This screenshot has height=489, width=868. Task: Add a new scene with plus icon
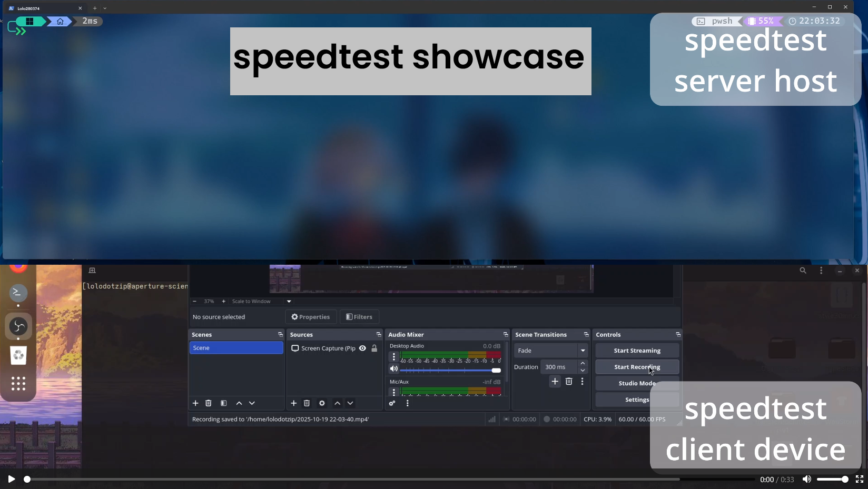coord(195,403)
